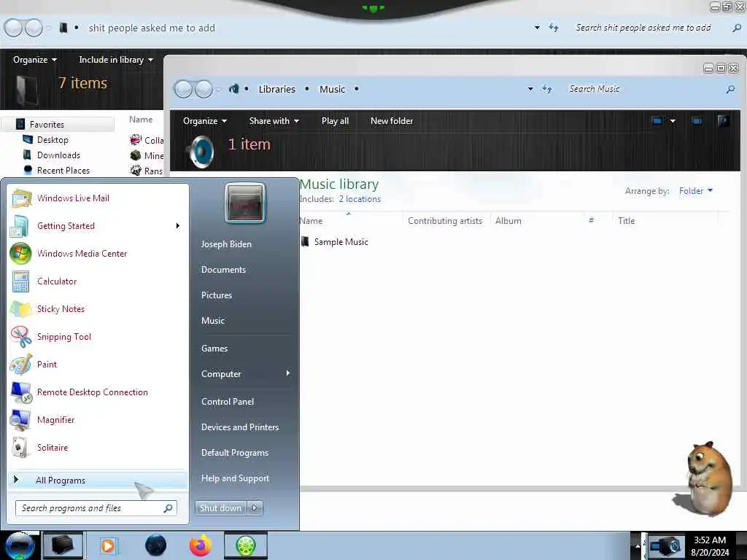The width and height of the screenshot is (747, 560).
Task: Open Devices and Printers
Action: point(239,427)
